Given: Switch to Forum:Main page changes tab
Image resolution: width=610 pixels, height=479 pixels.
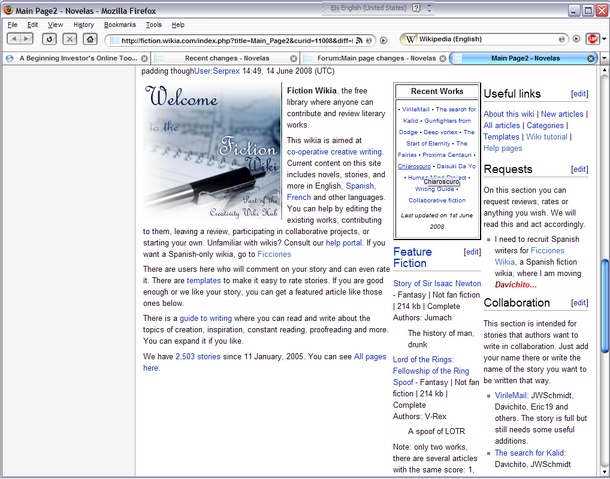Looking at the screenshot, I should pyautogui.click(x=374, y=58).
